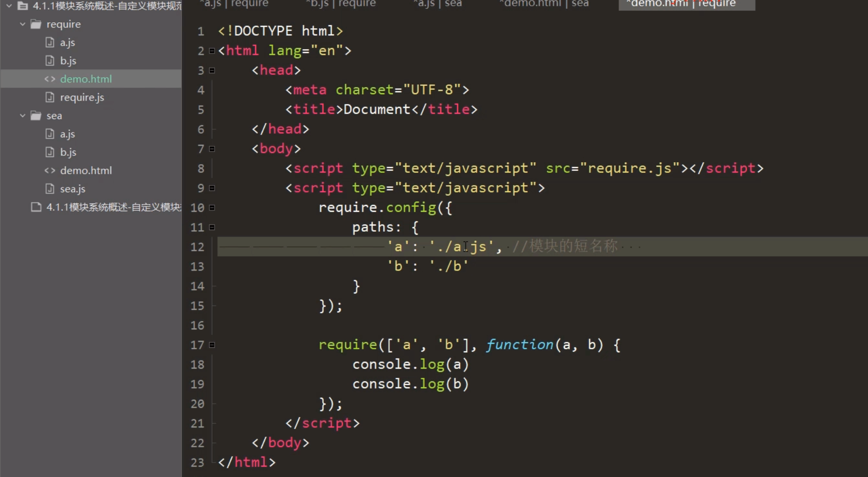868x477 pixels.
Task: Click the require folder icon
Action: 36,24
